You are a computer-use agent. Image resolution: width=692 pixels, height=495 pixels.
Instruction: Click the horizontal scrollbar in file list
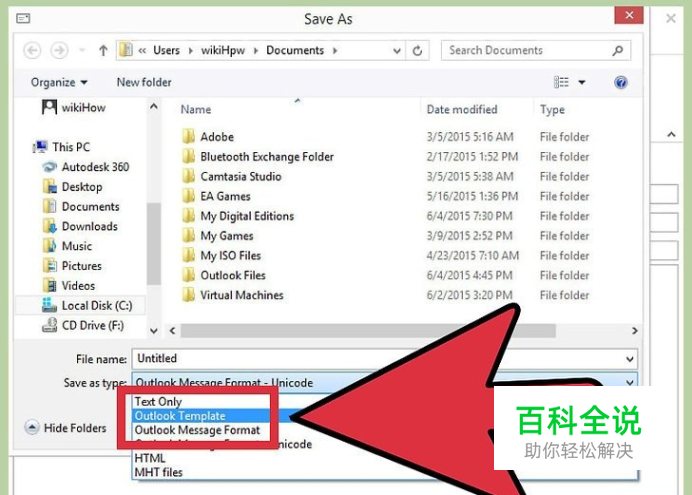point(368,330)
